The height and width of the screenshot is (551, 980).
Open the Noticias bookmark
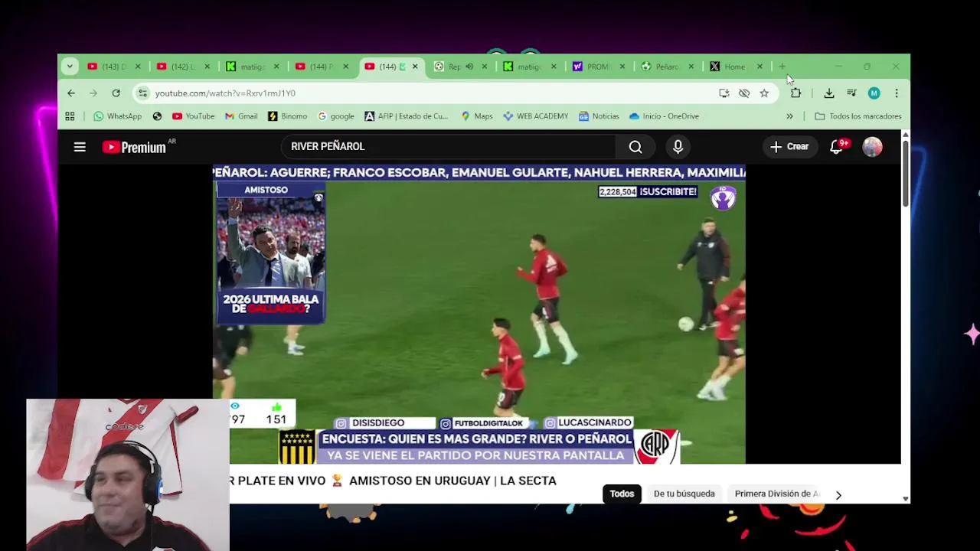[599, 116]
